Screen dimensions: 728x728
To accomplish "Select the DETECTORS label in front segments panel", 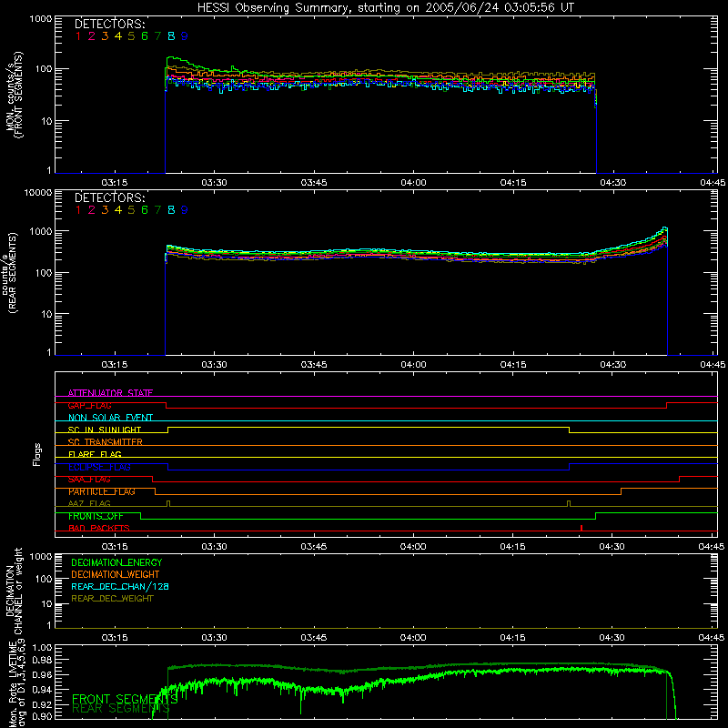I will click(109, 25).
